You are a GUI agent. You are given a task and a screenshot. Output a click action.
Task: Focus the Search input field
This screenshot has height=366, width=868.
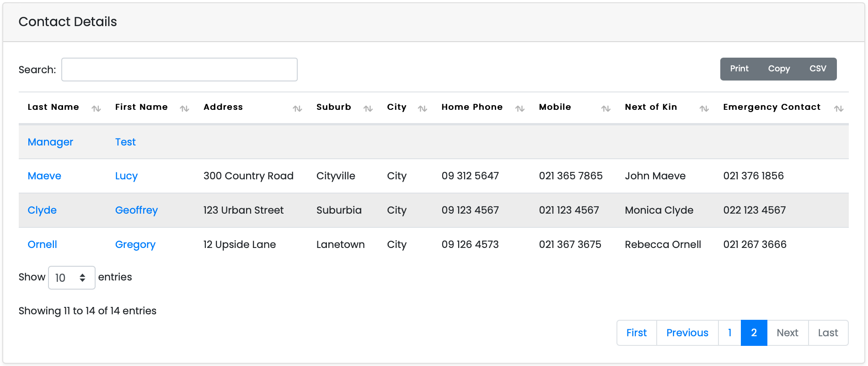click(x=179, y=70)
